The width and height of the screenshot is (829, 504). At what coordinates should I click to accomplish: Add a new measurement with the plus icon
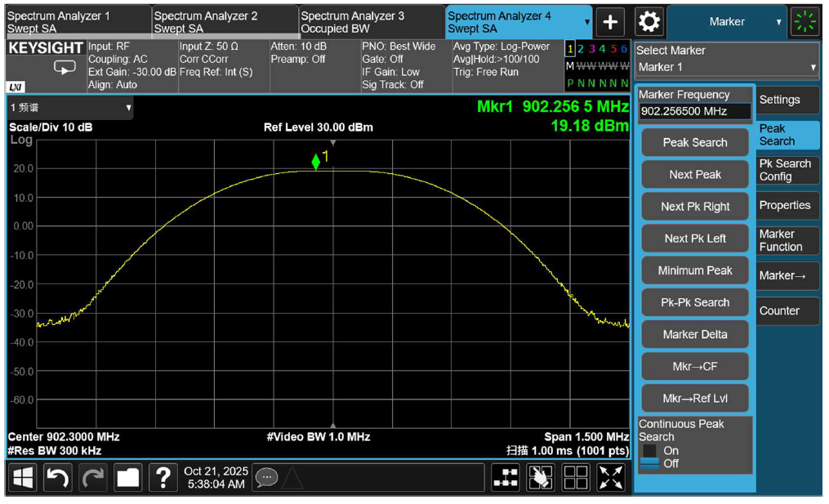pyautogui.click(x=609, y=22)
